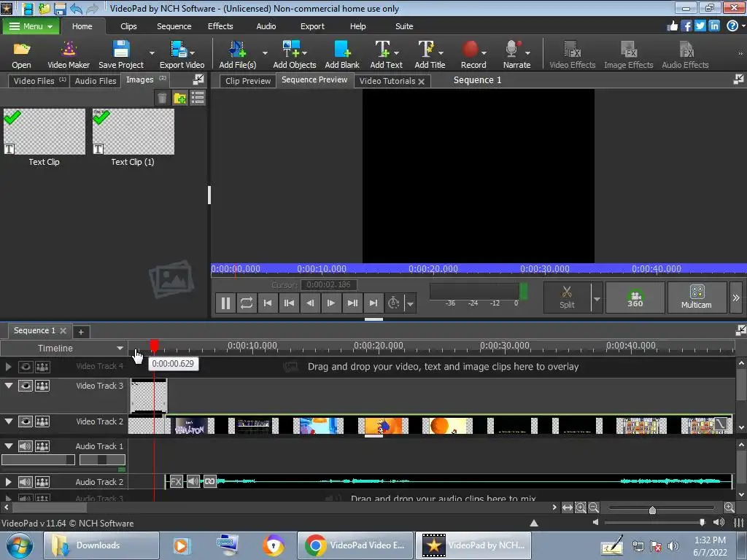Screen dimensions: 747x560
Task: Collapse Video Track 2
Action: [x=9, y=421]
